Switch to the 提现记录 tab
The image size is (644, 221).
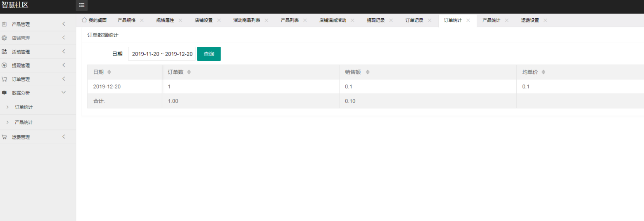click(x=375, y=20)
